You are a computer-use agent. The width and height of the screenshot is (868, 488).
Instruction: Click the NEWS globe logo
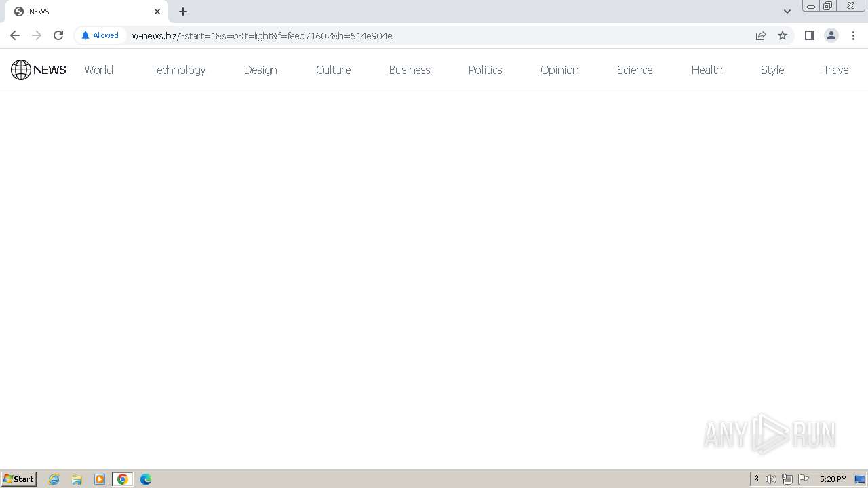pos(38,70)
